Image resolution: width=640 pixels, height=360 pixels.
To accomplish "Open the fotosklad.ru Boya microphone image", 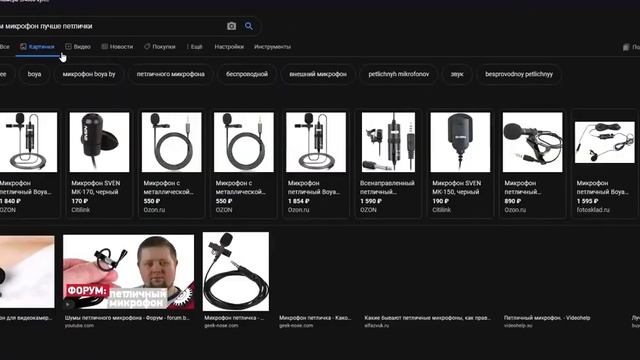I will pyautogui.click(x=605, y=142).
